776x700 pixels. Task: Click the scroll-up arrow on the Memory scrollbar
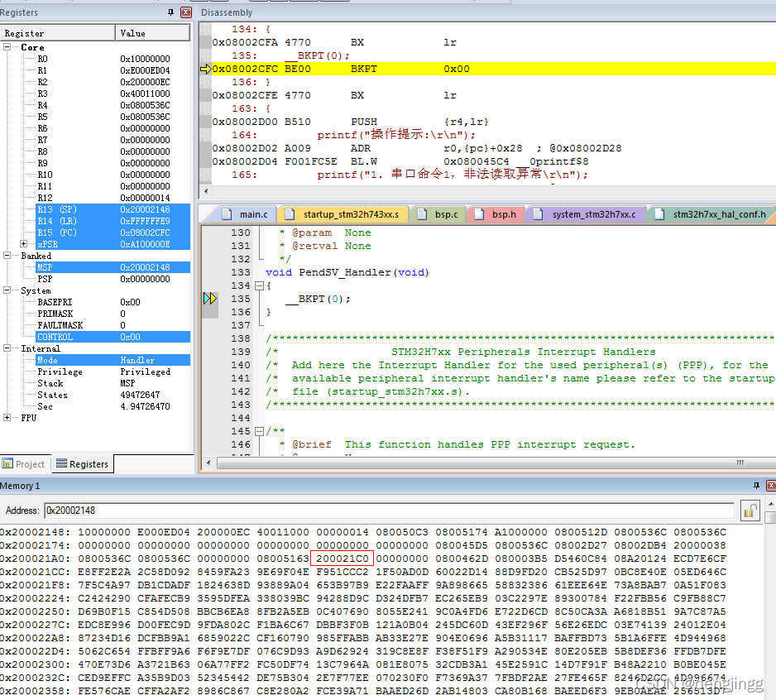(x=770, y=503)
